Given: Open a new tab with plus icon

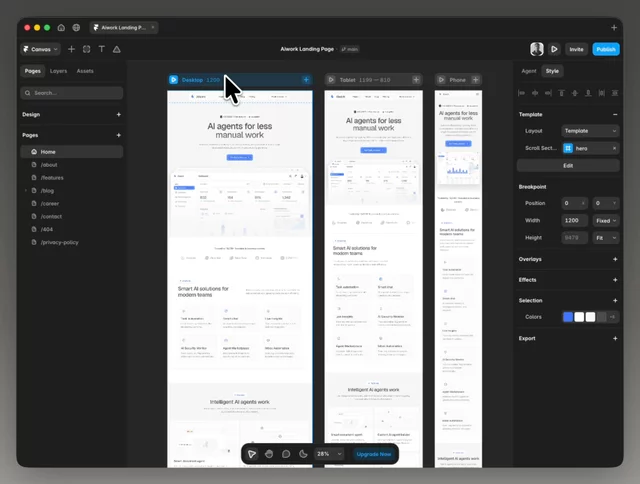Looking at the screenshot, I should [x=614, y=28].
